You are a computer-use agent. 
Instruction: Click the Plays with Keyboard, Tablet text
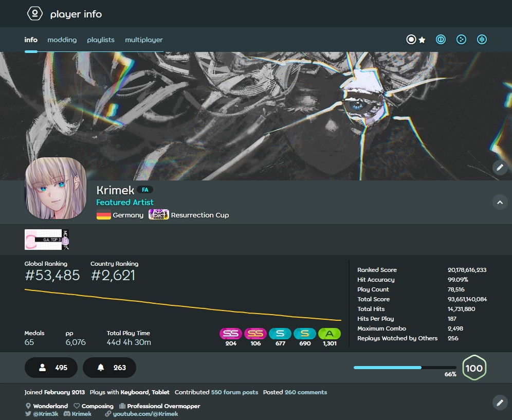click(x=130, y=392)
